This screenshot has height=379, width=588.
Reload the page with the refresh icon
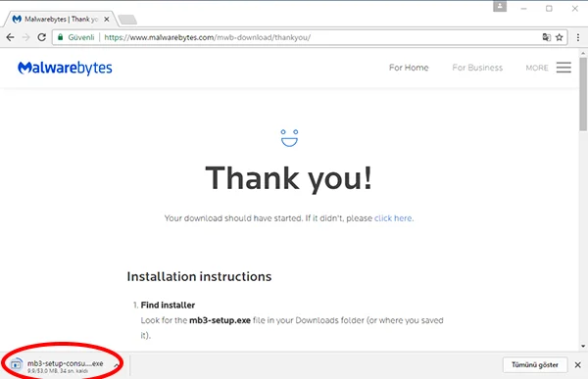[41, 37]
